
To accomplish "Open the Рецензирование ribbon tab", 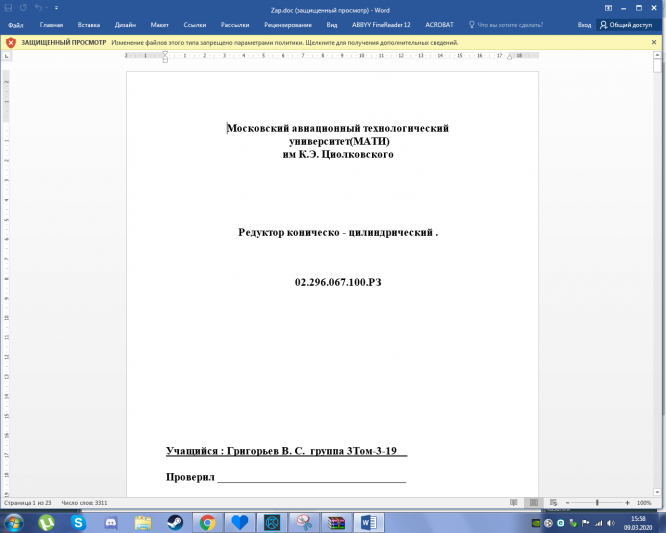I will (x=288, y=25).
